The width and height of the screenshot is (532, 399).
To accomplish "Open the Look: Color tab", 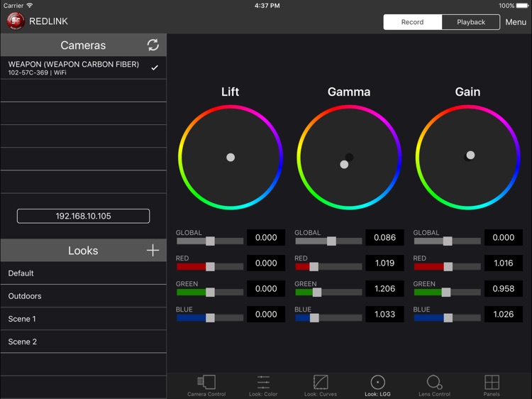I will (x=263, y=386).
